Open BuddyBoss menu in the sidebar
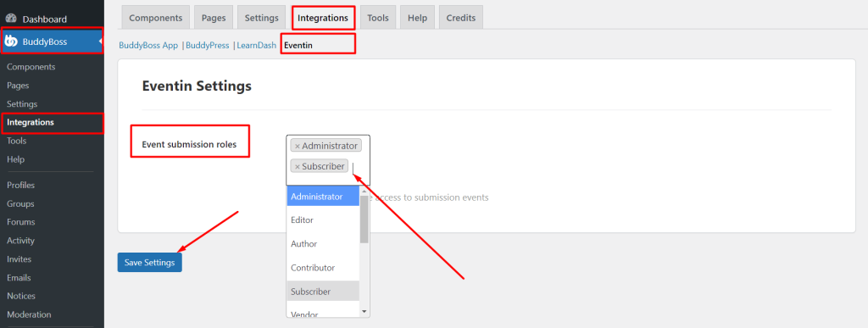This screenshot has width=868, height=328. point(52,42)
